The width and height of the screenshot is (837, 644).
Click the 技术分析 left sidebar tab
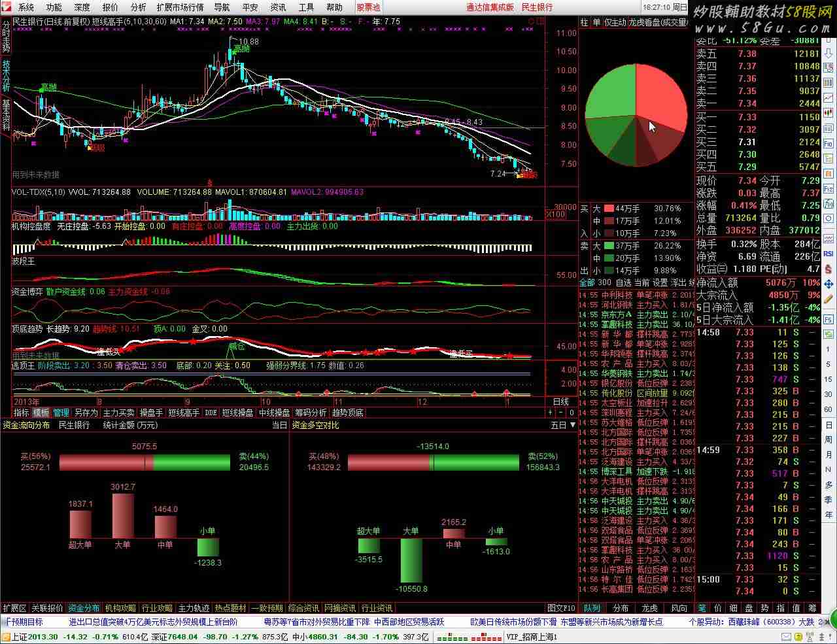pos(6,76)
